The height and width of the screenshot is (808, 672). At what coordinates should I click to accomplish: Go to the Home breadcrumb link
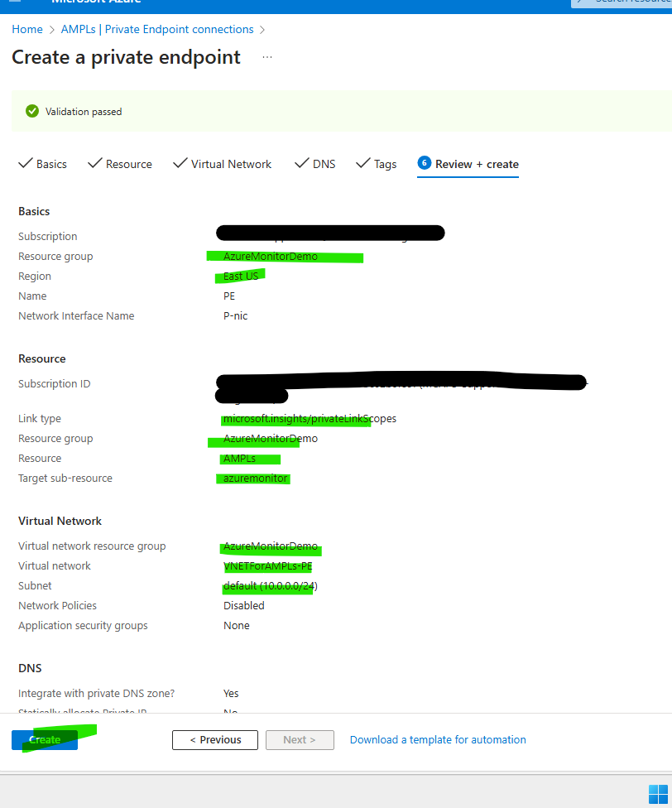pyautogui.click(x=27, y=29)
